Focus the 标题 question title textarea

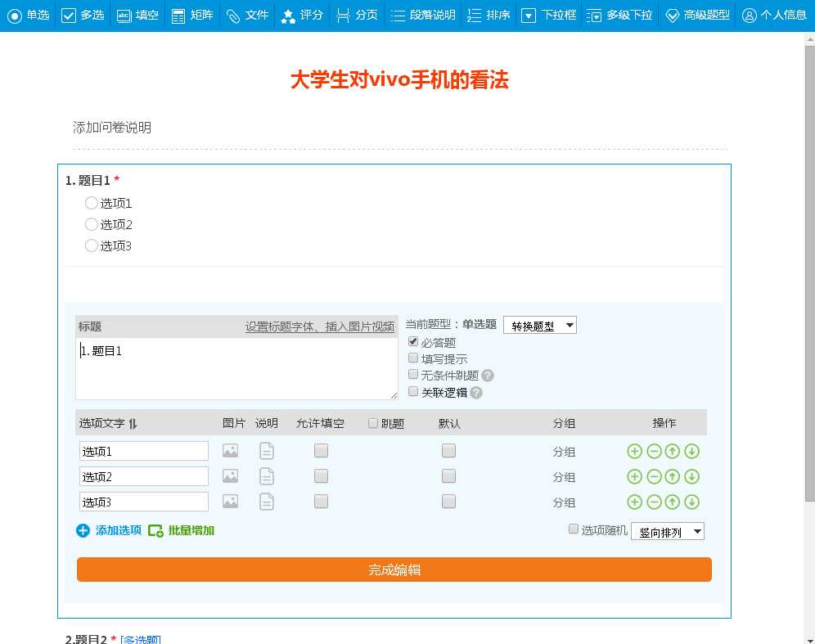(x=237, y=368)
